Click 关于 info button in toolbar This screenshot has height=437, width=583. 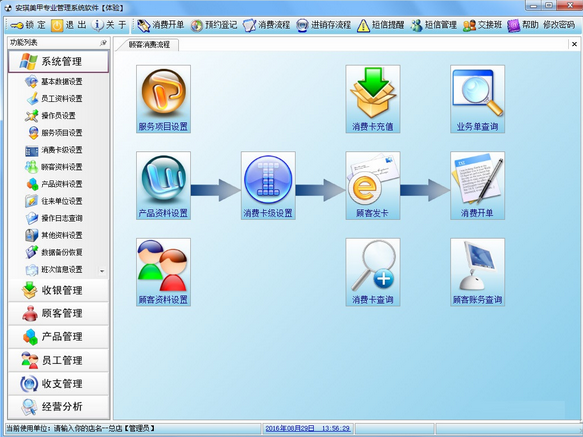[x=109, y=25]
